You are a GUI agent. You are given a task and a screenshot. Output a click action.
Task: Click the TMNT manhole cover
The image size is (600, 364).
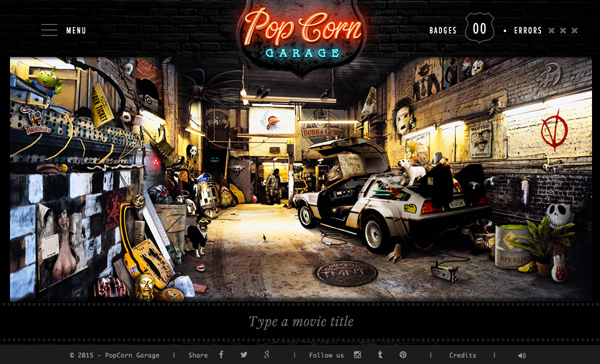coord(346,273)
